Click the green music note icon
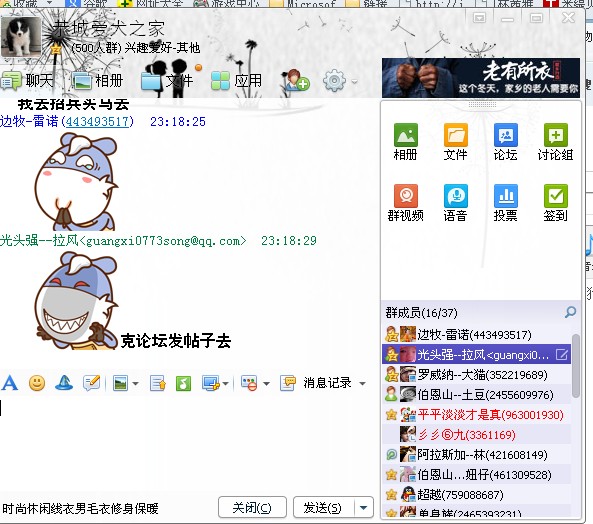 pyautogui.click(x=183, y=383)
